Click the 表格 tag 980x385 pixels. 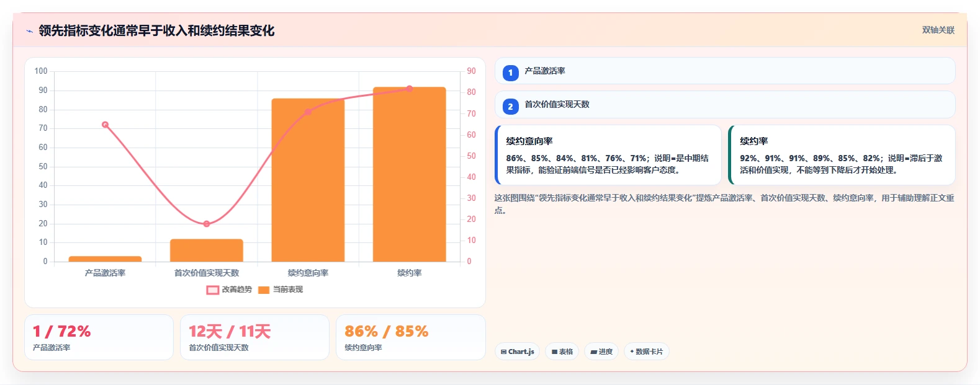tap(562, 352)
